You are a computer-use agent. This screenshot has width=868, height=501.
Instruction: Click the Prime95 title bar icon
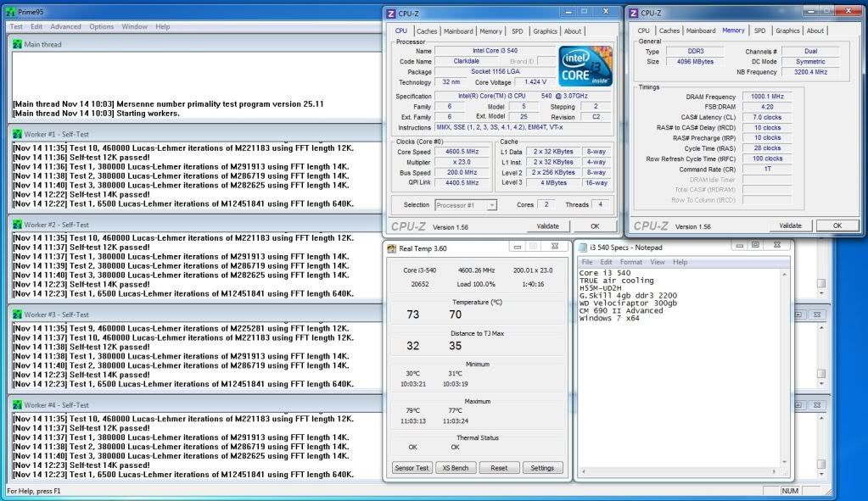point(11,11)
